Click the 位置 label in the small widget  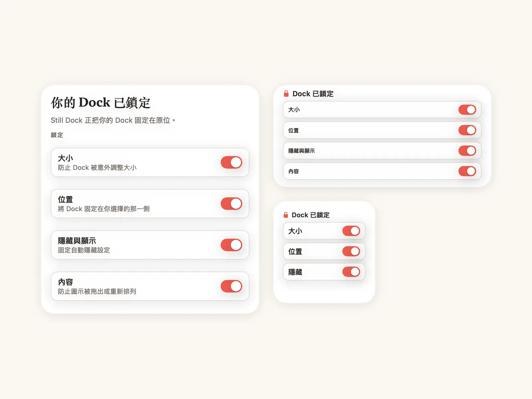(x=295, y=252)
